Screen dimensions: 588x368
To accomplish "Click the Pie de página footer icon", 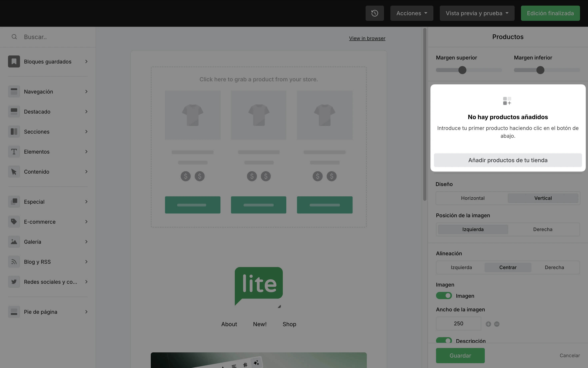I will point(14,312).
